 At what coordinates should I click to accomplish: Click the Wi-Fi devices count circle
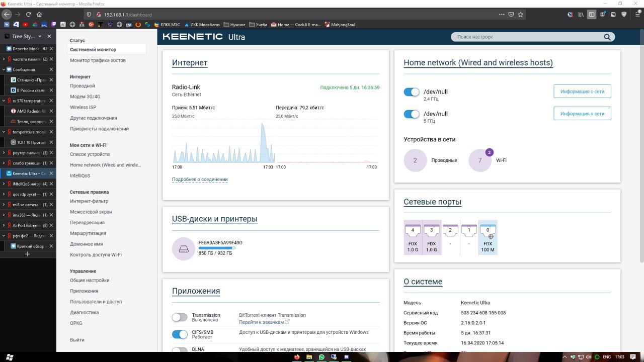(480, 160)
